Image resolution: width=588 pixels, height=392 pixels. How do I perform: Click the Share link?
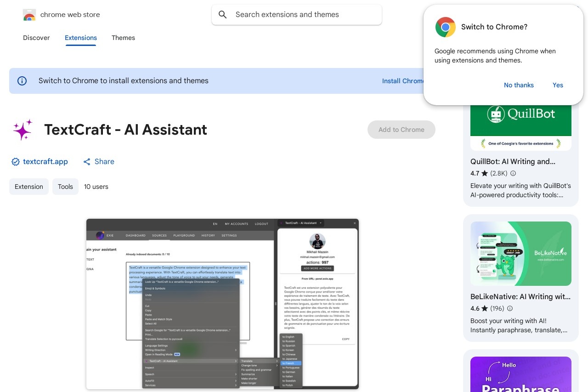point(104,162)
